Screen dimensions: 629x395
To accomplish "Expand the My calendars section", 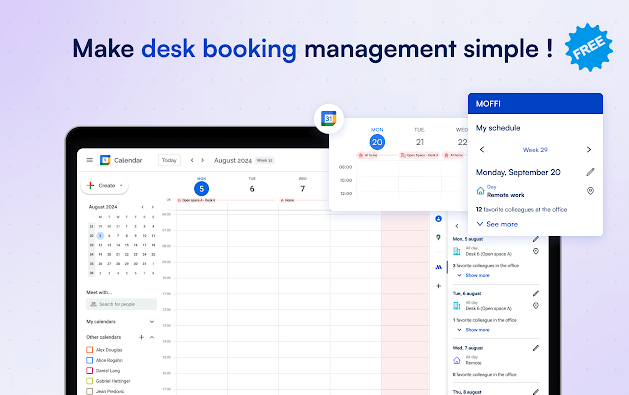I will 152,322.
